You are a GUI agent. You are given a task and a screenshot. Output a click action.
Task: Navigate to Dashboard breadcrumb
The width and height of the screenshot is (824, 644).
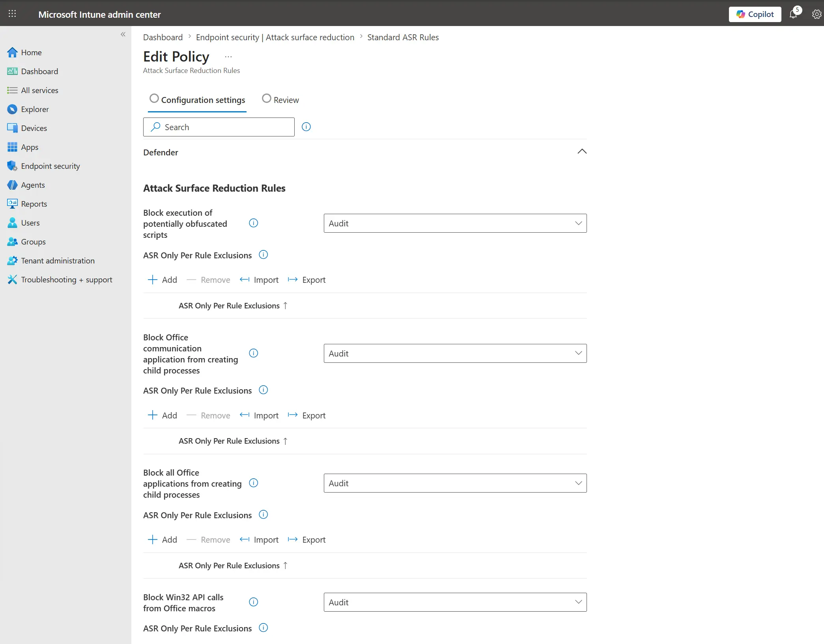coord(163,37)
